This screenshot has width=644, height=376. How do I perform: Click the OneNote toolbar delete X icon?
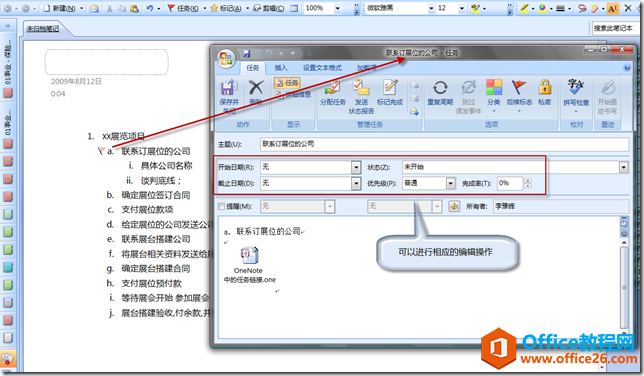[x=628, y=8]
